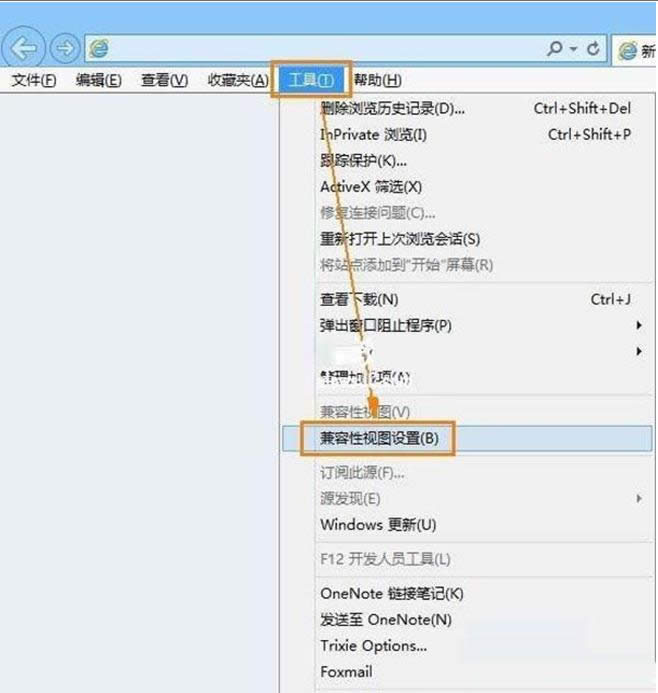
Task: Open the address bar dropdown arrow
Action: coord(574,48)
